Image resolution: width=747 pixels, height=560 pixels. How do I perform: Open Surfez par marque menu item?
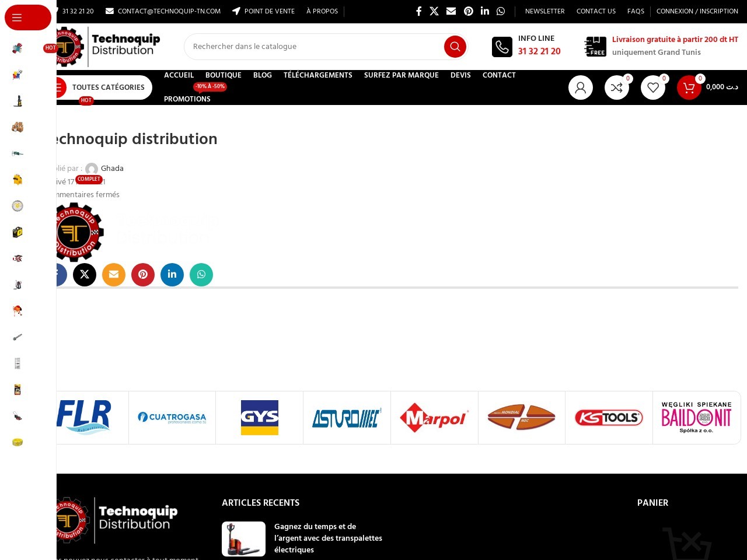(x=402, y=75)
